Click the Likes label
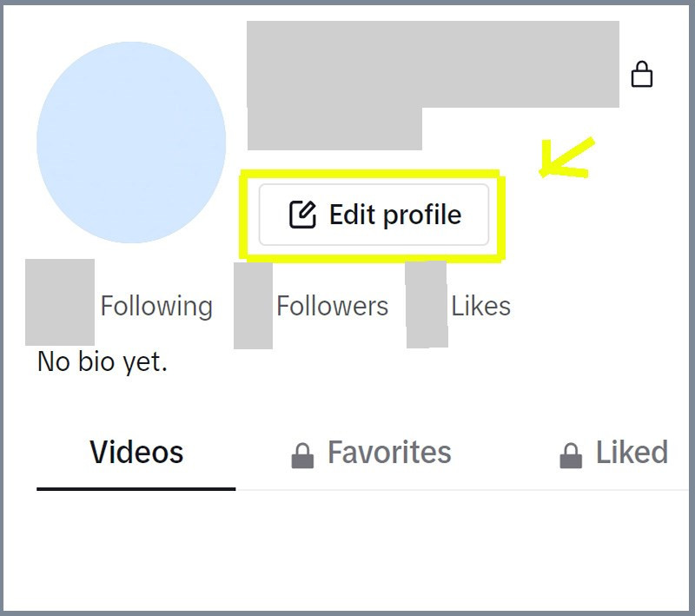The height and width of the screenshot is (616, 695). [480, 306]
